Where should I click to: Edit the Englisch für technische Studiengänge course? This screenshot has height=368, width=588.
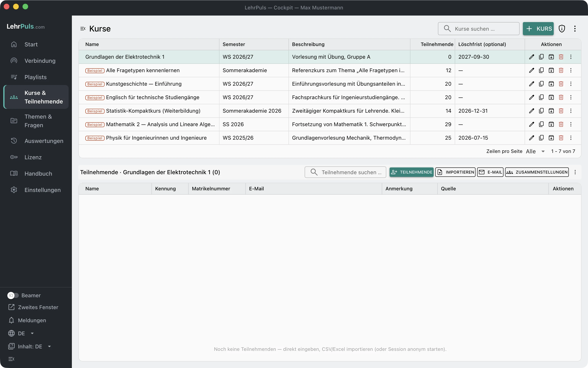[x=531, y=98]
